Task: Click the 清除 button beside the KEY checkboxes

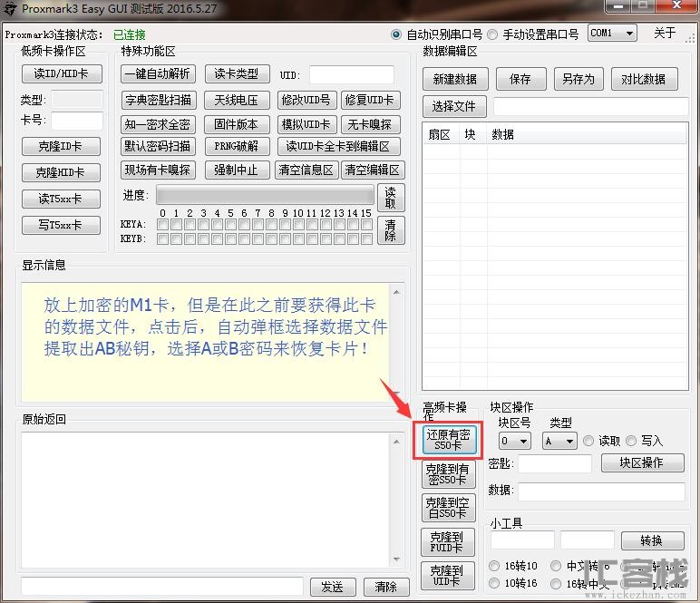Action: tap(391, 230)
